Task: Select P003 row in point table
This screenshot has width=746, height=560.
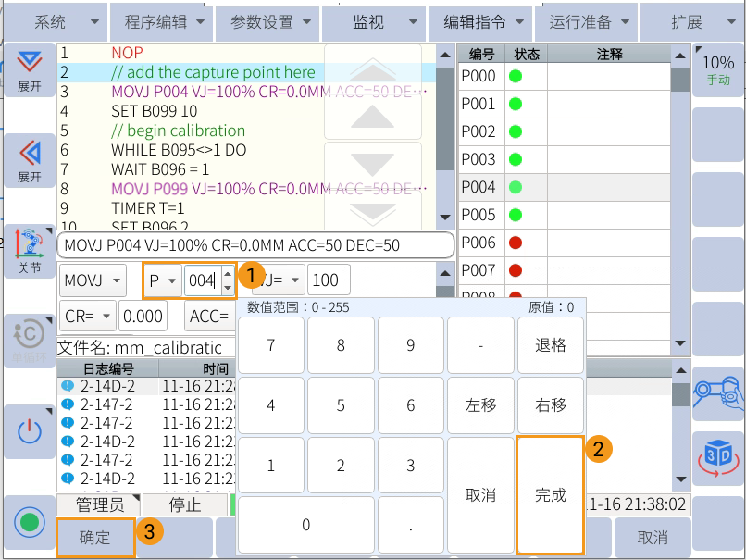Action: [x=565, y=159]
